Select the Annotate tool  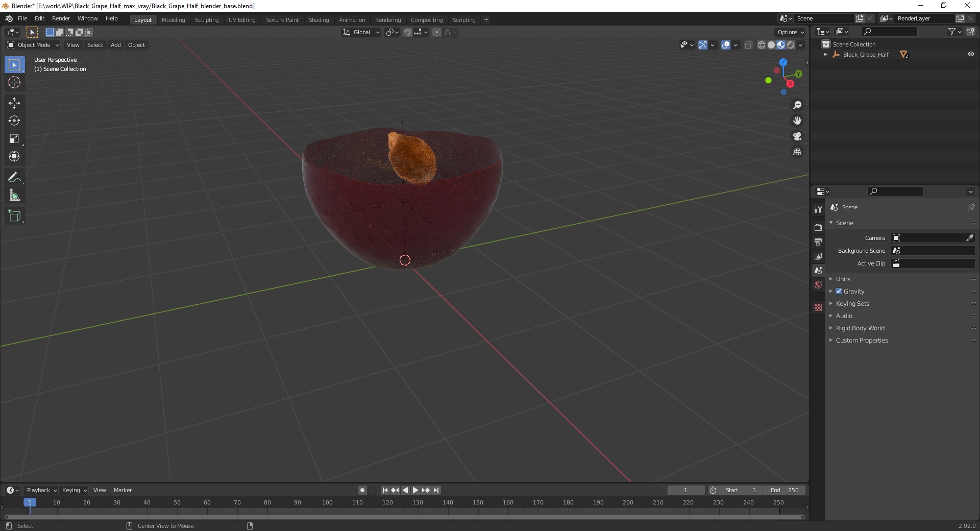coord(14,177)
